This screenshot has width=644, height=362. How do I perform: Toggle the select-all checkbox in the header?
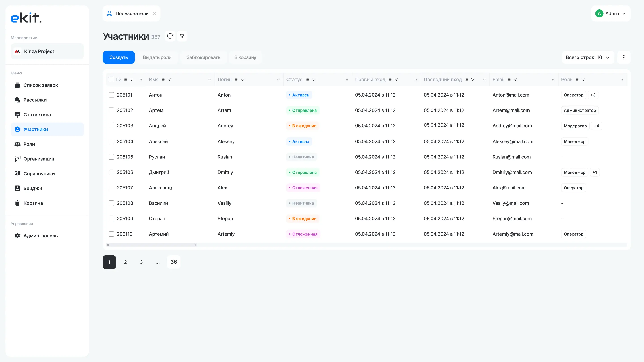[111, 80]
